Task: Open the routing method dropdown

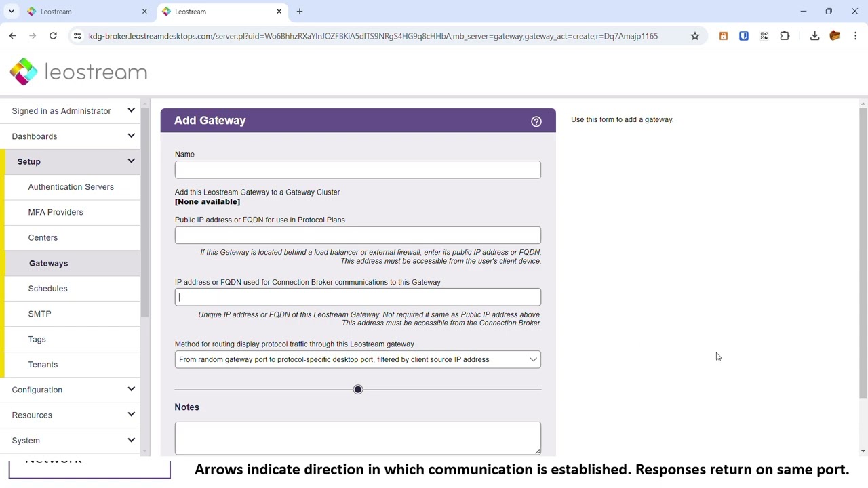Action: click(x=358, y=359)
